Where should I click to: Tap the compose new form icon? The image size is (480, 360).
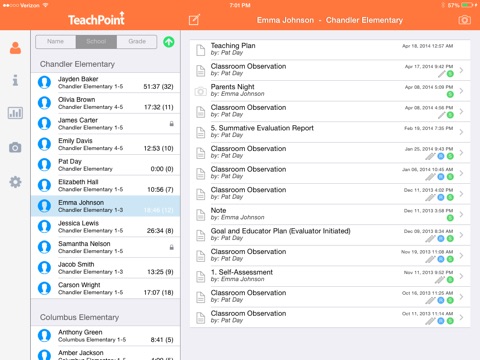(x=194, y=20)
